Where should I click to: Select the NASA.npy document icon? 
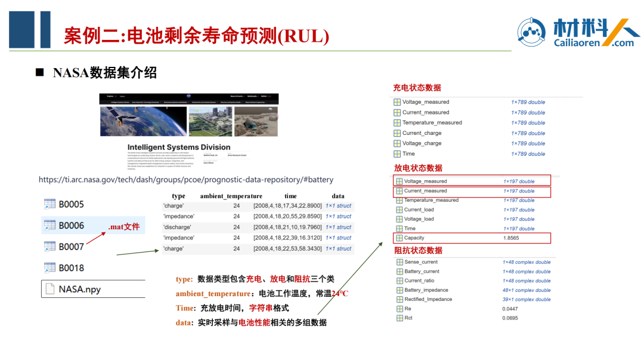point(50,289)
